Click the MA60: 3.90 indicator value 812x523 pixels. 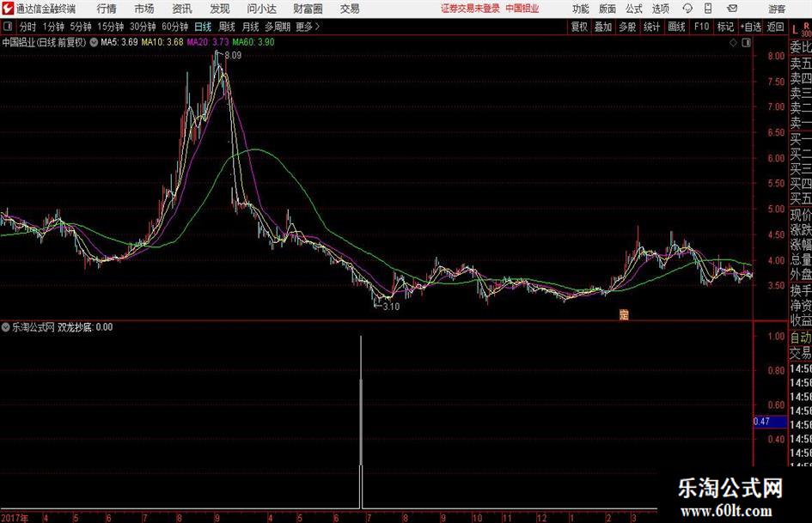click(x=253, y=42)
